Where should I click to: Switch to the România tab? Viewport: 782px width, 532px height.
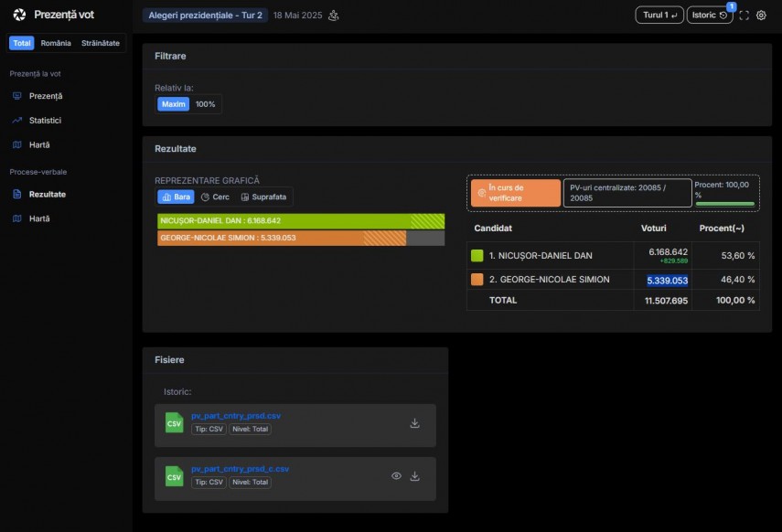pos(56,43)
